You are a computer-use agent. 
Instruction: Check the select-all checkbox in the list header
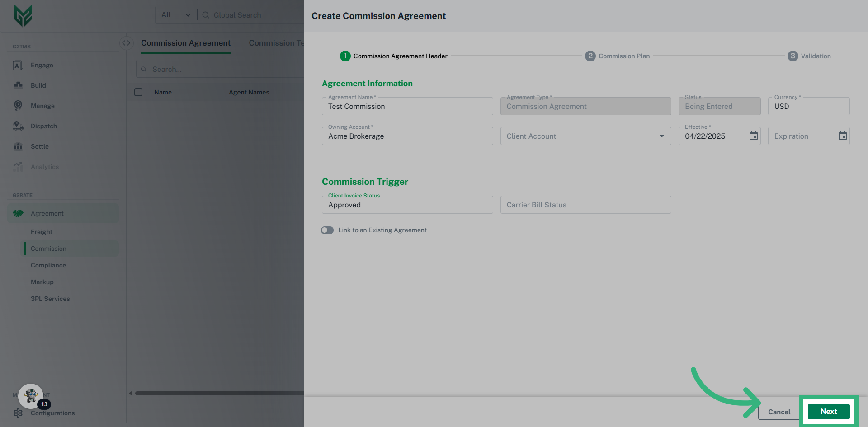click(x=138, y=92)
